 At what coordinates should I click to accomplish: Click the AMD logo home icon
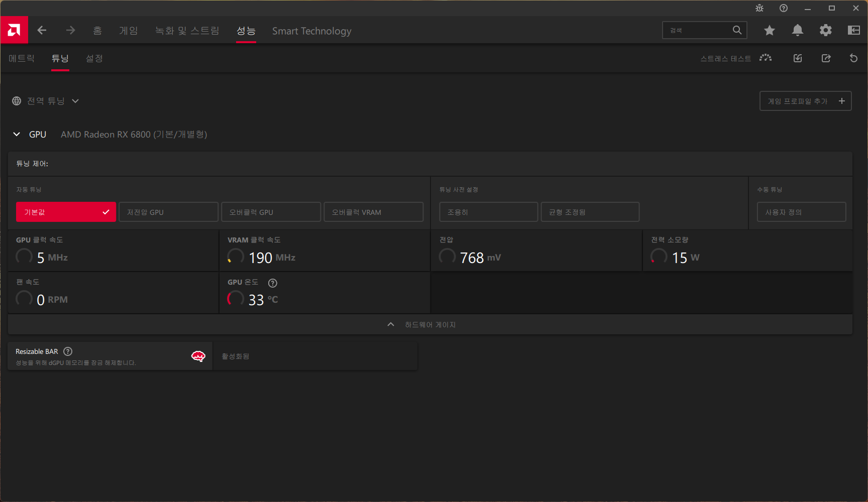pos(14,30)
